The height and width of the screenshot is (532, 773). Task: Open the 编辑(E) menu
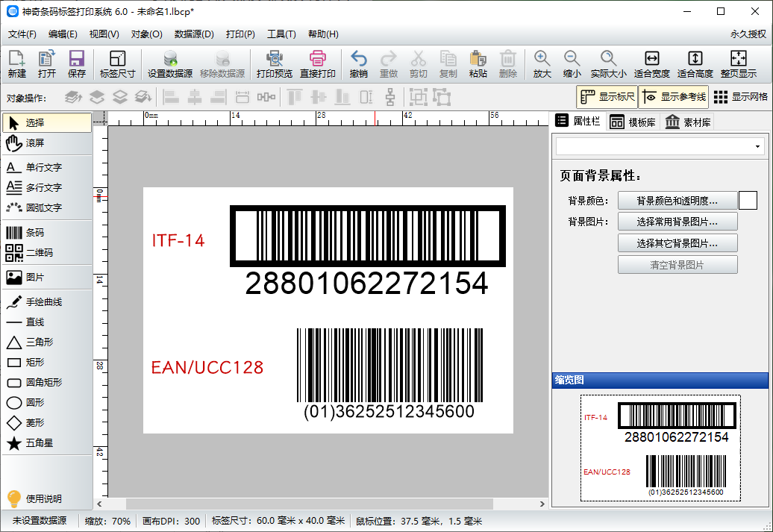pyautogui.click(x=63, y=34)
